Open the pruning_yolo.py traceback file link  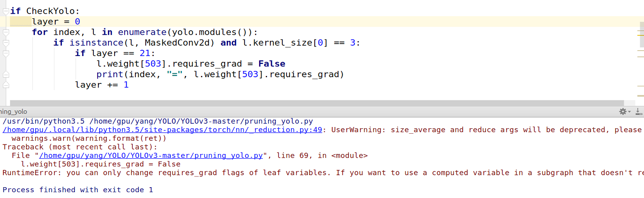pyautogui.click(x=151, y=156)
